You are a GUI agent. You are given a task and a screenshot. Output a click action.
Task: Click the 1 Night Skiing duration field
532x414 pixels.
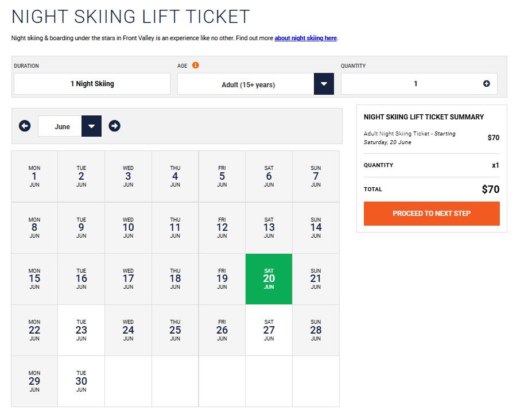click(92, 84)
